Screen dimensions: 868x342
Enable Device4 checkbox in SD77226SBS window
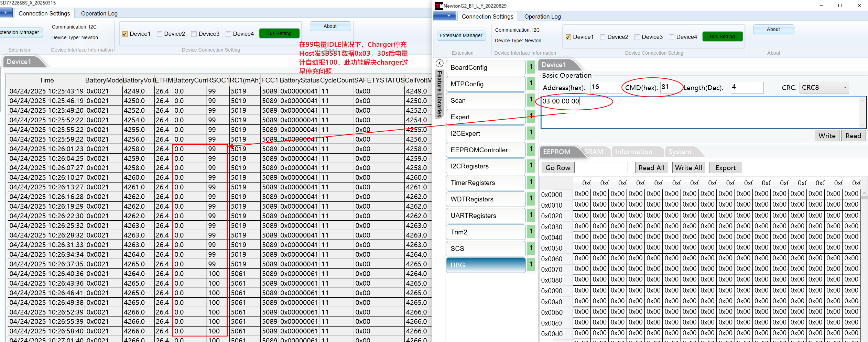coord(228,34)
